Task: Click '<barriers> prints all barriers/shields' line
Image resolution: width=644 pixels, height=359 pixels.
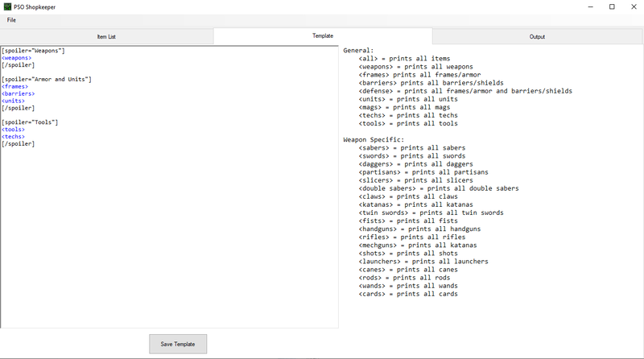Action: coord(431,83)
